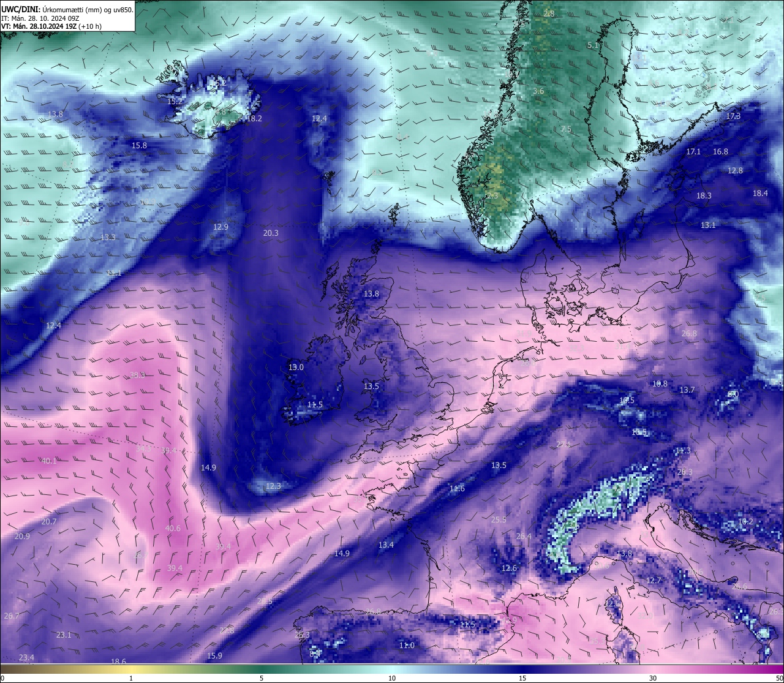Click the 10 tick label on legend
The height and width of the screenshot is (683, 784).
tap(392, 677)
